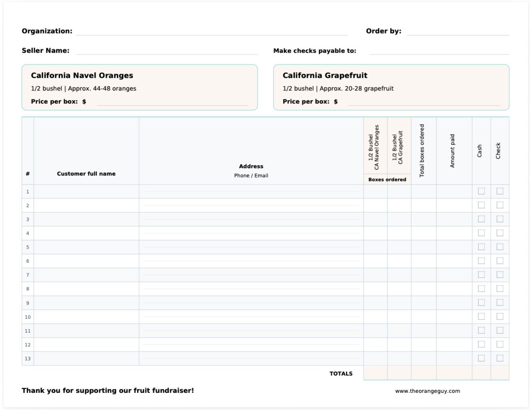Click the thank you fundraiser message
Image resolution: width=532 pixels, height=413 pixels.
pyautogui.click(x=108, y=391)
